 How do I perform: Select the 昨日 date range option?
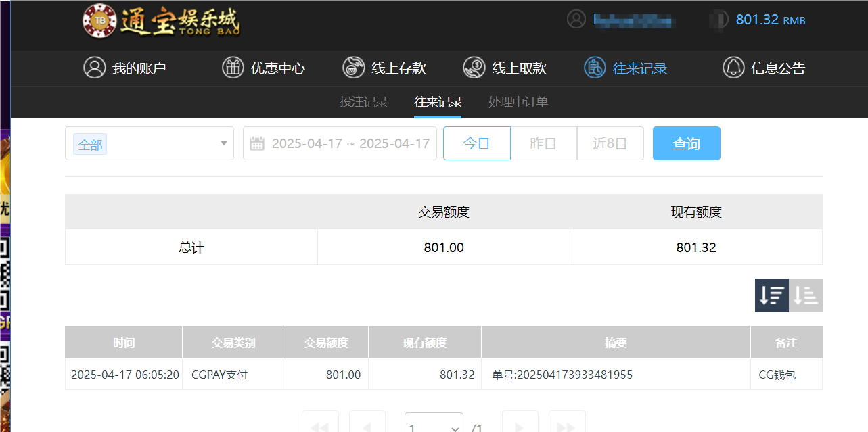[x=543, y=143]
